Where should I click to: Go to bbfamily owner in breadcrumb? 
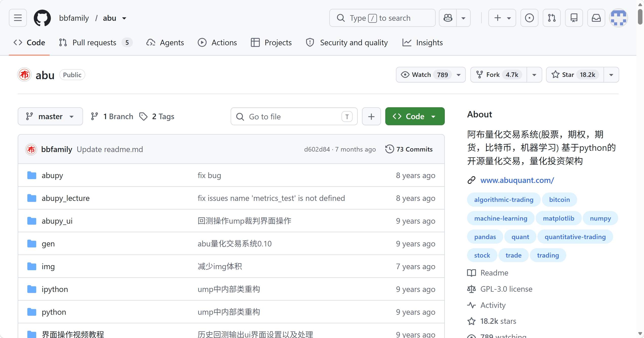pos(74,18)
